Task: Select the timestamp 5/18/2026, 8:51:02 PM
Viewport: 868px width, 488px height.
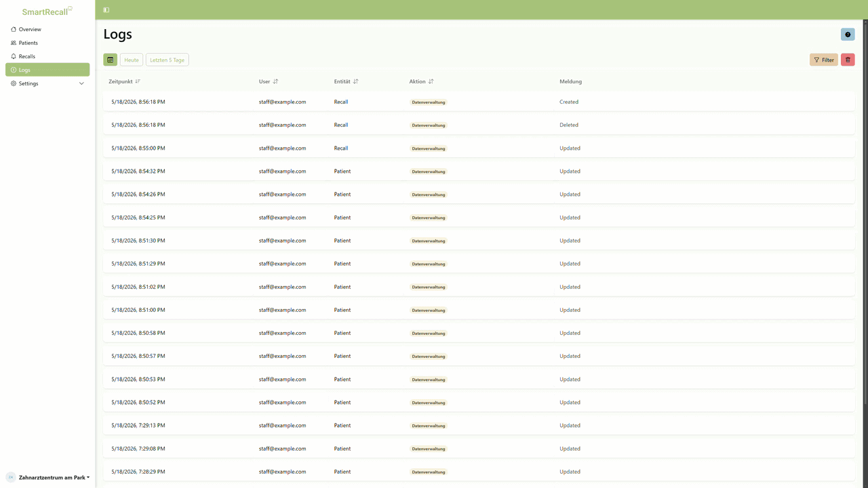Action: (138, 287)
